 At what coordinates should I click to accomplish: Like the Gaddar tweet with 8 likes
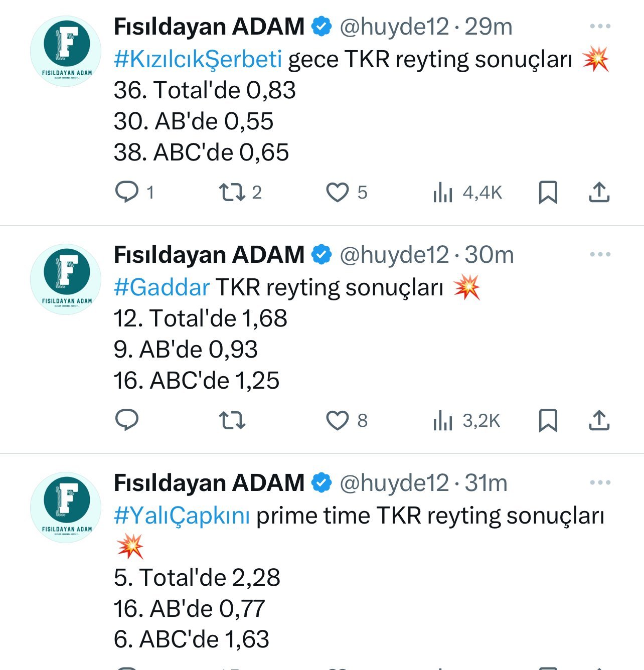click(338, 420)
